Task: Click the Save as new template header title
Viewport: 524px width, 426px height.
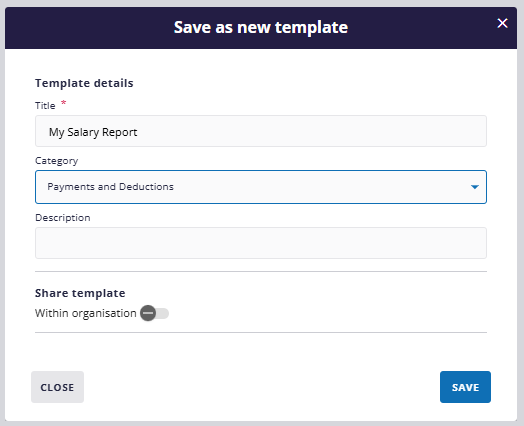Action: click(261, 27)
